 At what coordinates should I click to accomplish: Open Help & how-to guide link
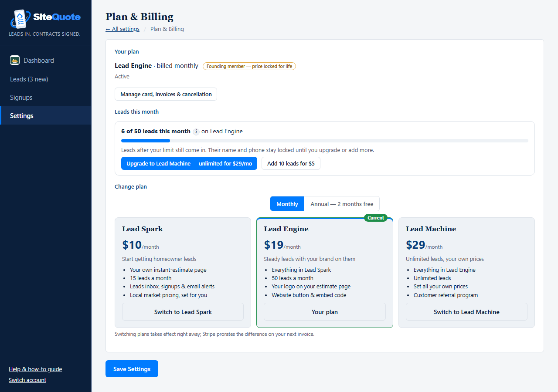[x=35, y=369]
